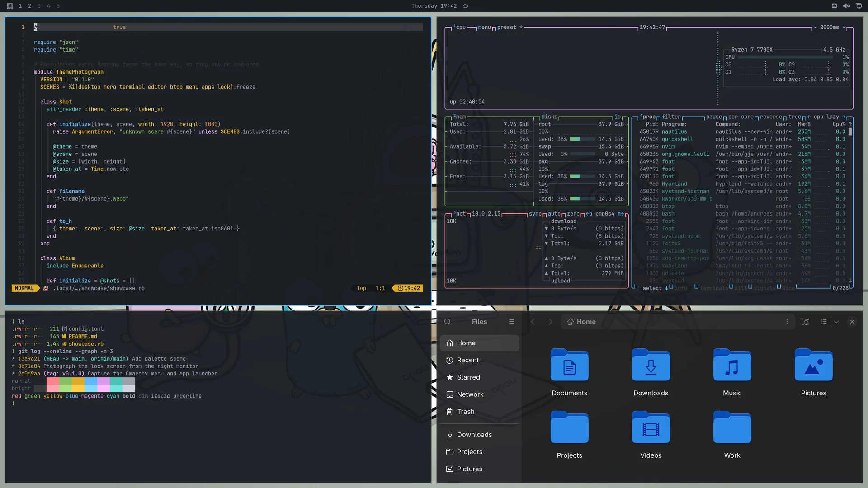This screenshot has width=868, height=488.
Task: Switch to the next network interface after enp0s4
Action: 620,214
